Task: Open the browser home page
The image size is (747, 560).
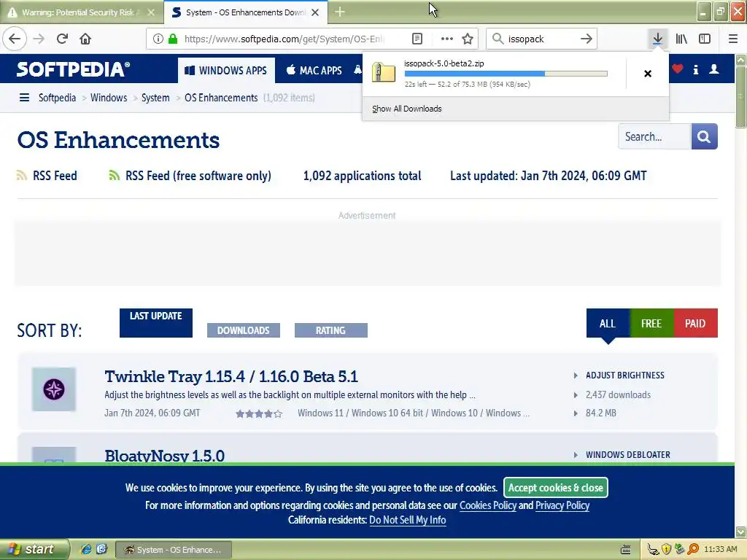Action: [x=85, y=39]
